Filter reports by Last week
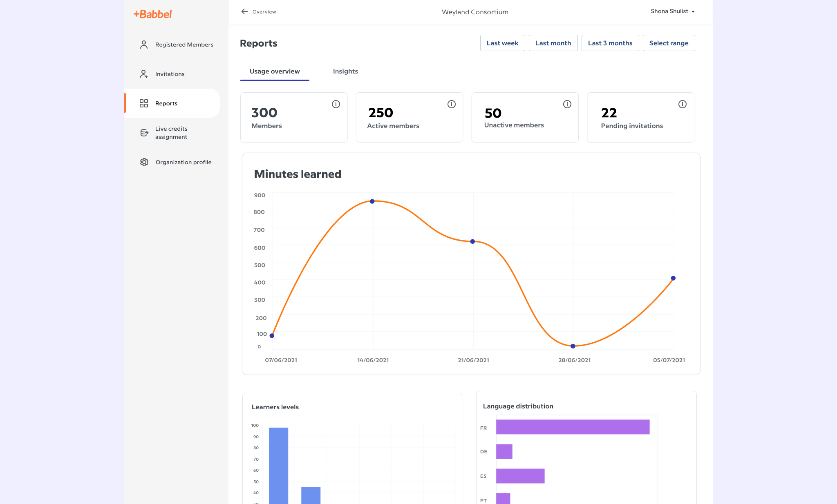This screenshot has width=837, height=504. (502, 43)
